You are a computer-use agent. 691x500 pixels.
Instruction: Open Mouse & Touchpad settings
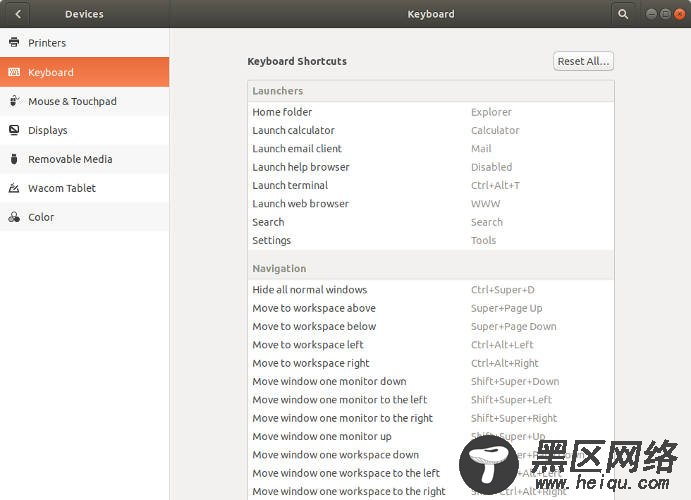84,101
